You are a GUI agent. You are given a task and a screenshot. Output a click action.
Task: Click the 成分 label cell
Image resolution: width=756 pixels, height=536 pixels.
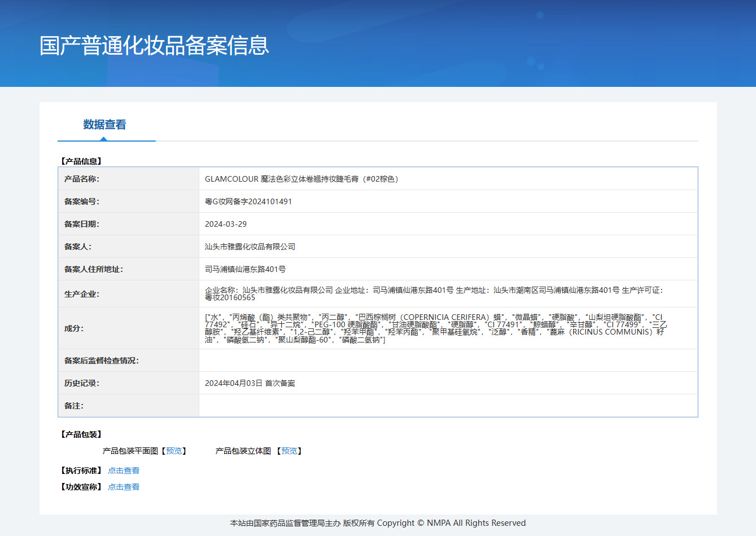pos(129,328)
